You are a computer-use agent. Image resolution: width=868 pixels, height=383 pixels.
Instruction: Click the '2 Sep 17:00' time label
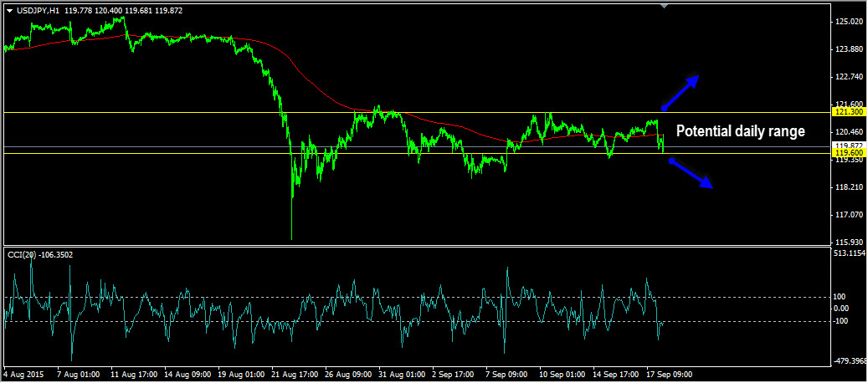pos(454,374)
